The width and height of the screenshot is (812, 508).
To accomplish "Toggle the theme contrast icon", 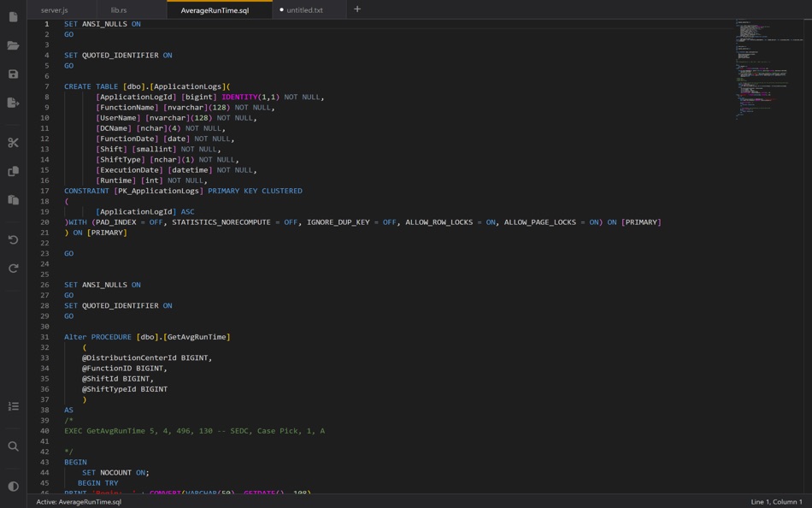I will click(14, 487).
